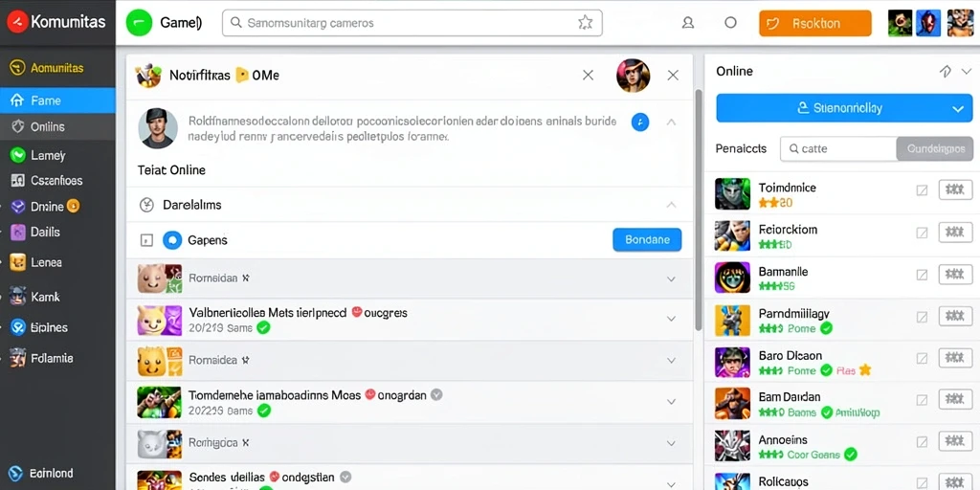Select Fame in the sidebar
This screenshot has height=490, width=980.
(x=57, y=100)
